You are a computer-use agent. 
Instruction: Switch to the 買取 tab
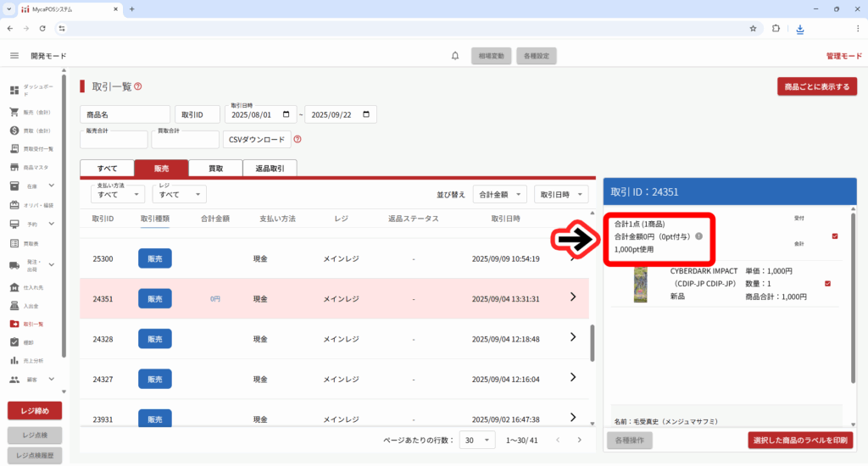click(215, 169)
